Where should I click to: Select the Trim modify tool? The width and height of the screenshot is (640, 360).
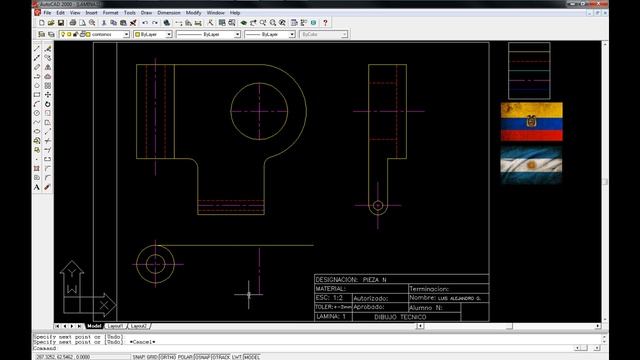tap(48, 141)
